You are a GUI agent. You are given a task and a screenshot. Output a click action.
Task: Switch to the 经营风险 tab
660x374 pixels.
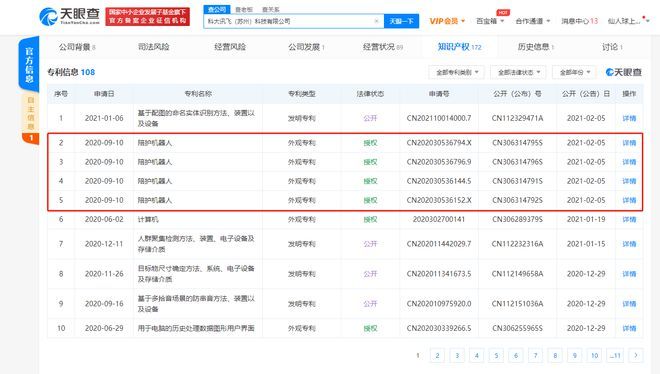click(230, 47)
